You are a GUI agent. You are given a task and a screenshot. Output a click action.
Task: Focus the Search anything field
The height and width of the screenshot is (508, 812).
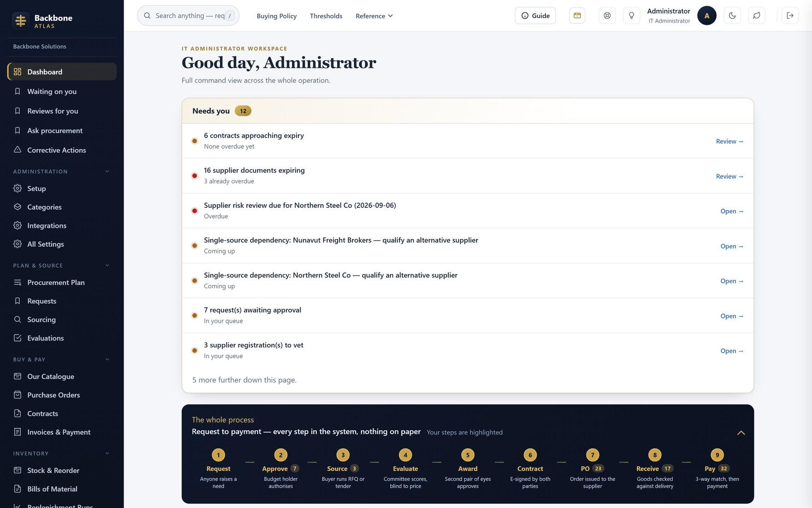(188, 16)
